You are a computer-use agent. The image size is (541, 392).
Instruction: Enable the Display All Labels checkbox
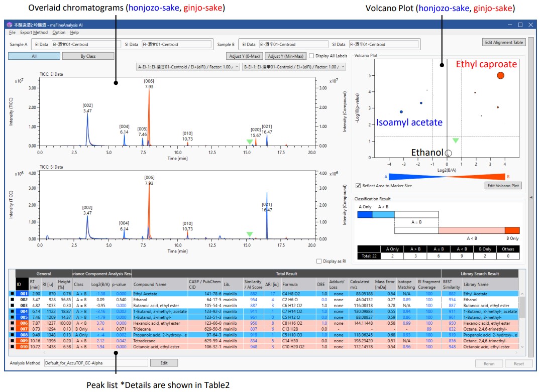click(x=312, y=56)
